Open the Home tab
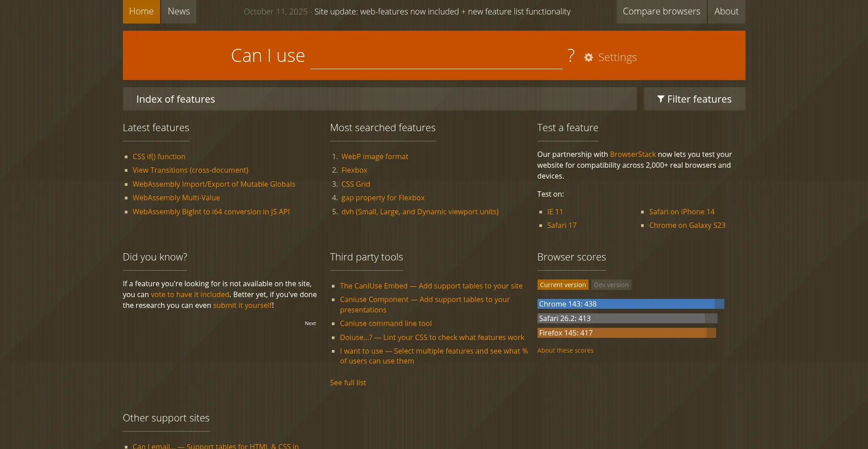Screen dimensions: 868x449 [141, 11]
